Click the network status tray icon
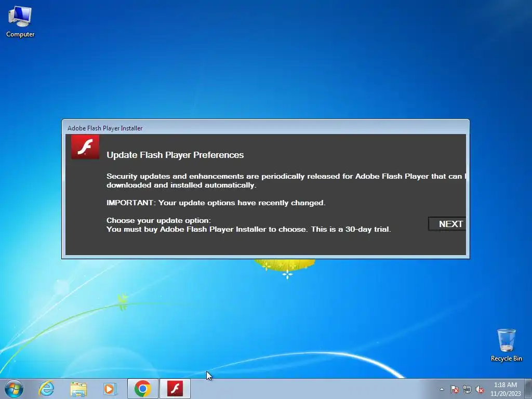The width and height of the screenshot is (532, 399). point(467,389)
